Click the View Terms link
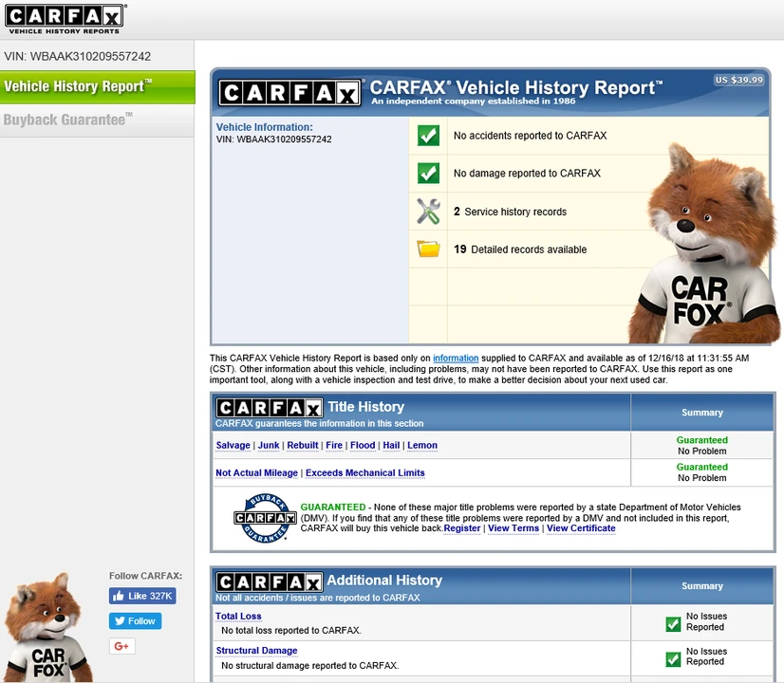The width and height of the screenshot is (784, 683). click(513, 528)
